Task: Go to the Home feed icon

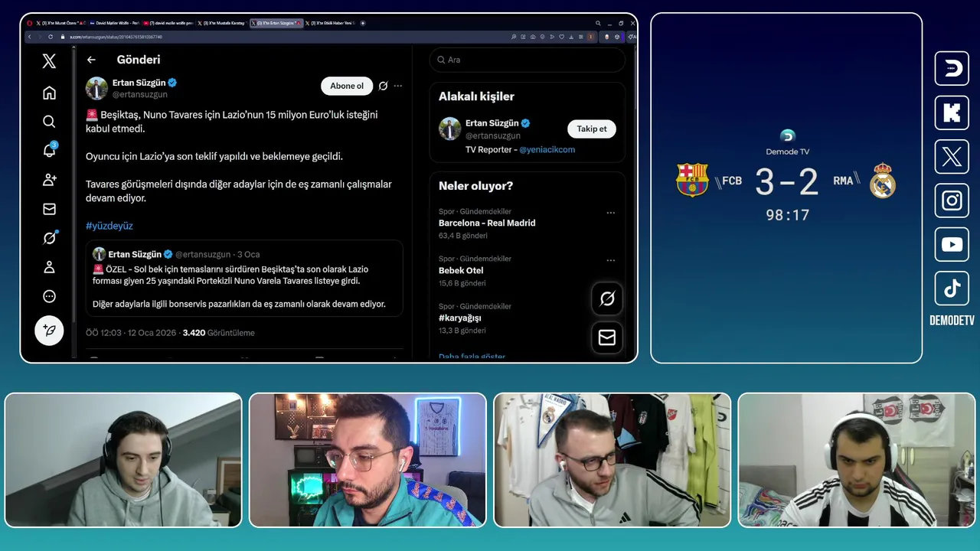Action: 49,93
